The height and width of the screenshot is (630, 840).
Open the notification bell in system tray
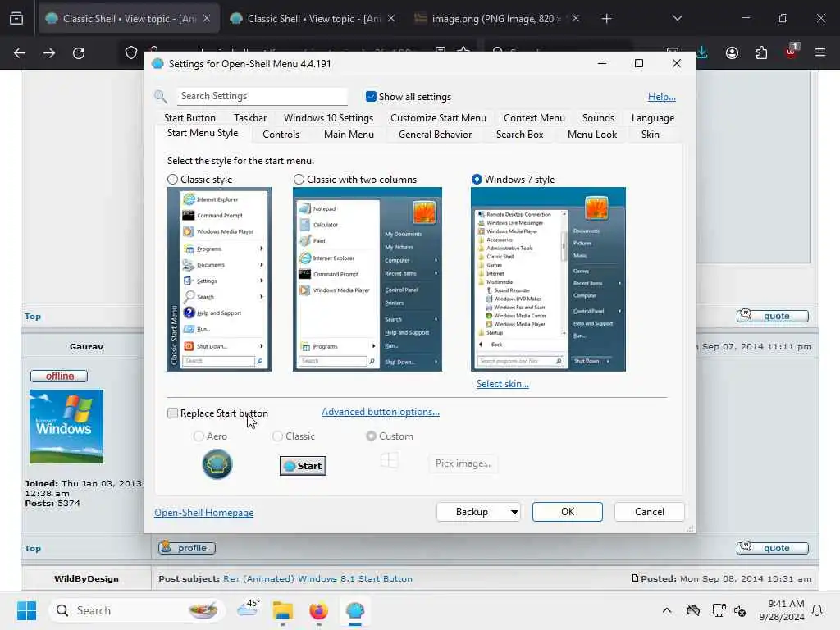point(818,610)
